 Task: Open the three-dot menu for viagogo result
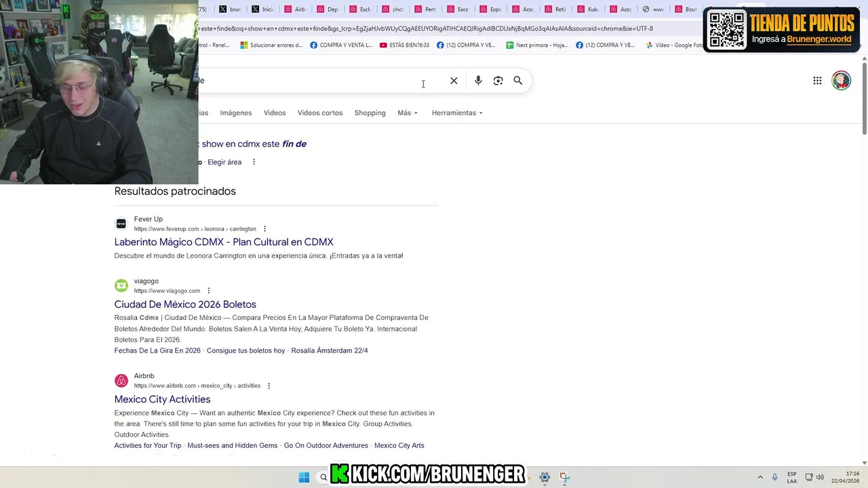click(209, 291)
